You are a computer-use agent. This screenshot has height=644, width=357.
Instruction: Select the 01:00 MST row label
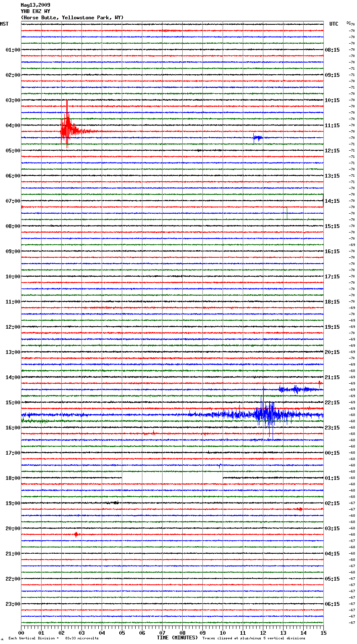click(13, 50)
